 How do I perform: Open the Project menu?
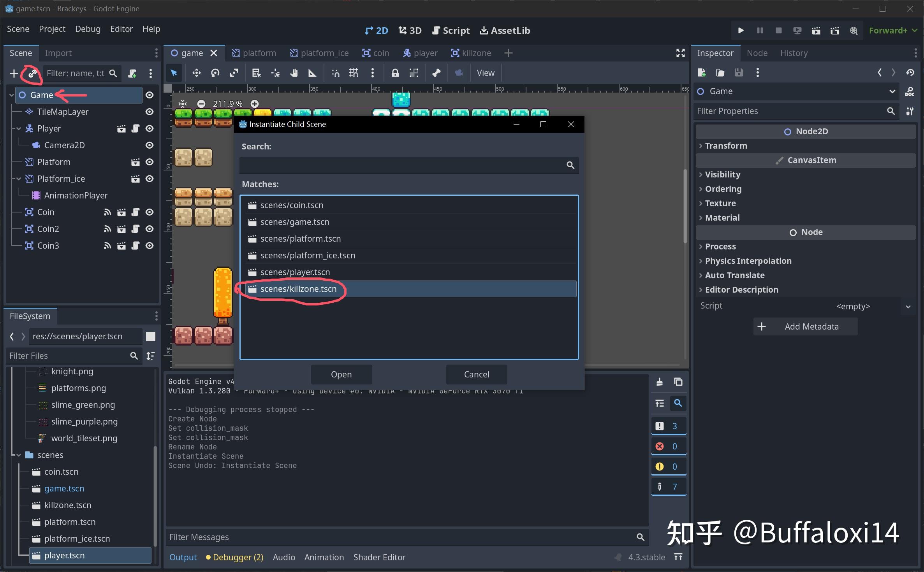coord(52,29)
